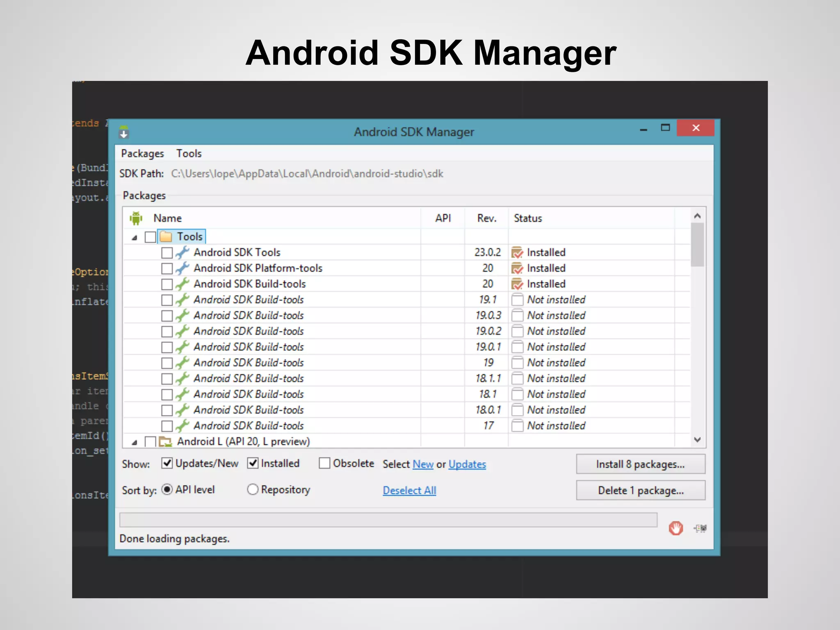Click the SDK Manager download icon in title bar

(x=124, y=132)
